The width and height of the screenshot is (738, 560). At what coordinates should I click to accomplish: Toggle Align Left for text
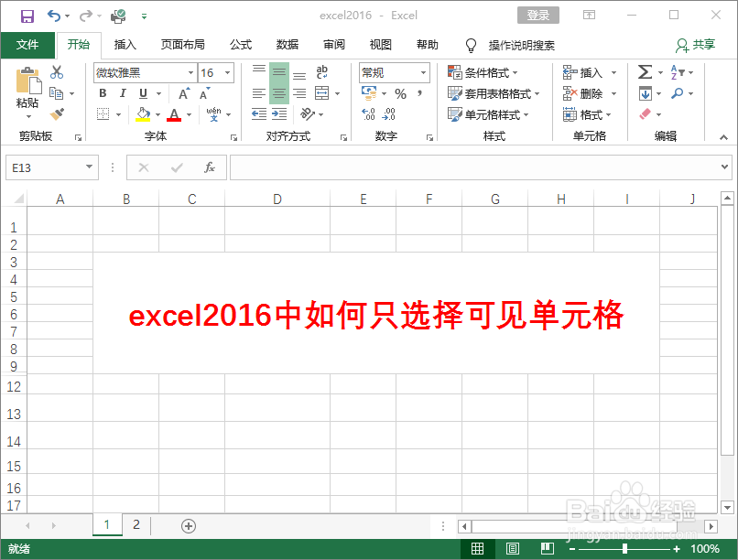[x=259, y=93]
